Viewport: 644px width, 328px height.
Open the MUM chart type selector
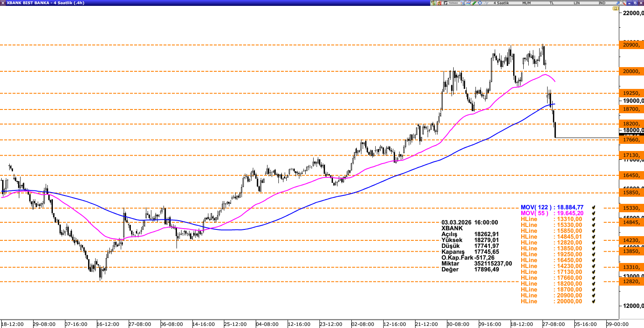[526, 3]
